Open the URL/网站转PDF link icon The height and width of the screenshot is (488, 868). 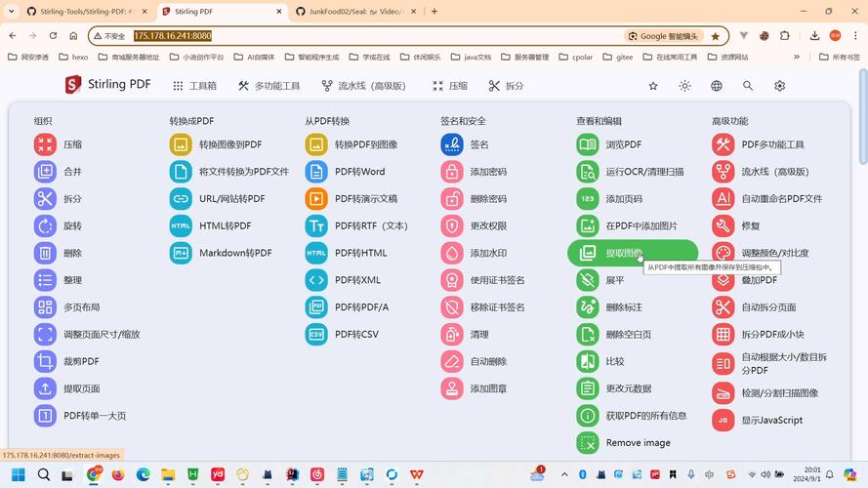pos(181,199)
